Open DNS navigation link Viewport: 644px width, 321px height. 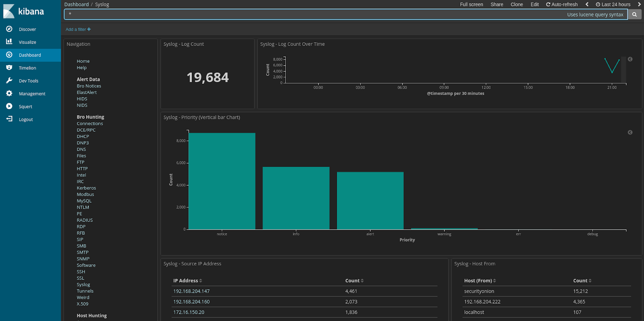point(81,149)
